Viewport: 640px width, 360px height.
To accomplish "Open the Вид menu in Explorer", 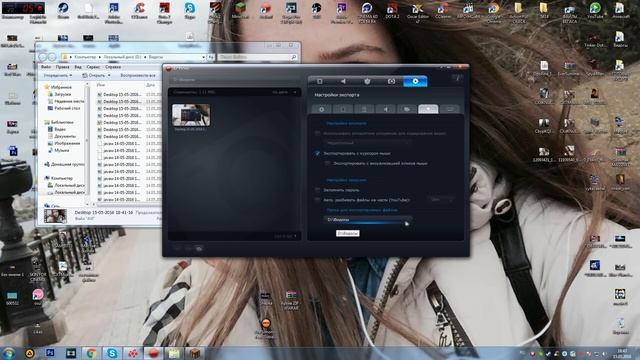I will pyautogui.click(x=78, y=67).
